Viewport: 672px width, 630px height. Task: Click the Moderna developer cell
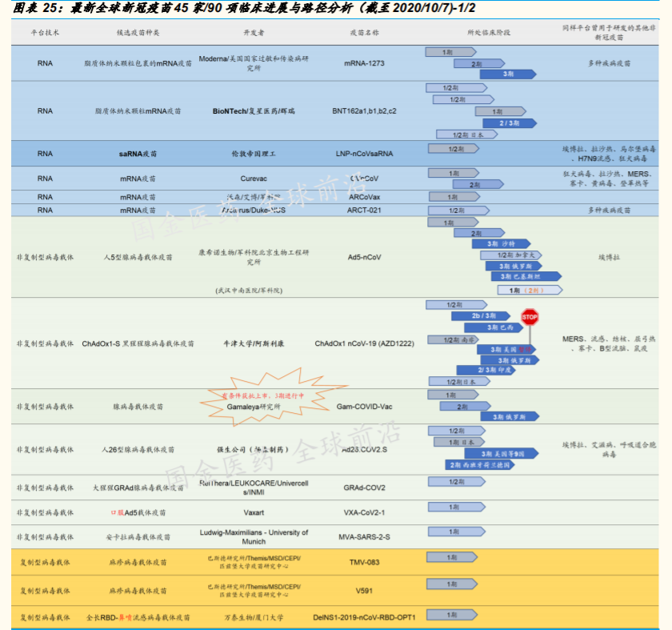click(x=254, y=63)
